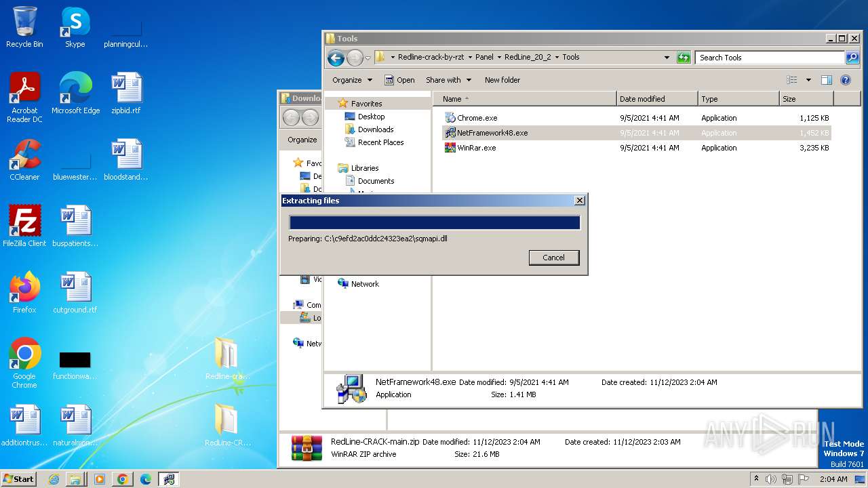The image size is (868, 488).
Task: Open Recent Places under Favorites
Action: (x=380, y=142)
